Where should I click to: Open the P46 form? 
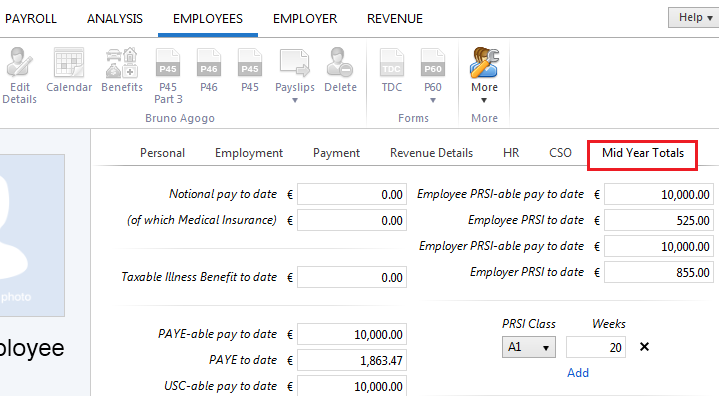(x=209, y=70)
